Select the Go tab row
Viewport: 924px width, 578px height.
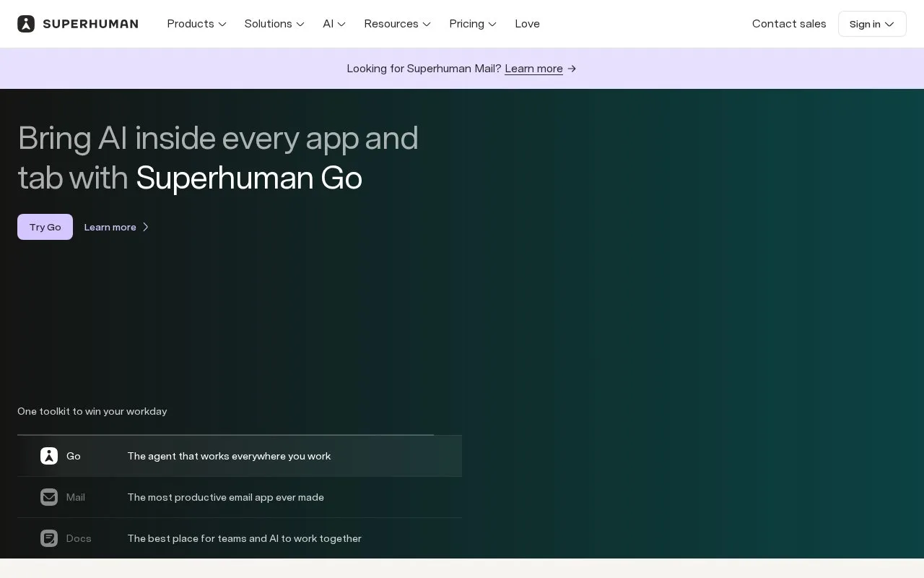240,456
